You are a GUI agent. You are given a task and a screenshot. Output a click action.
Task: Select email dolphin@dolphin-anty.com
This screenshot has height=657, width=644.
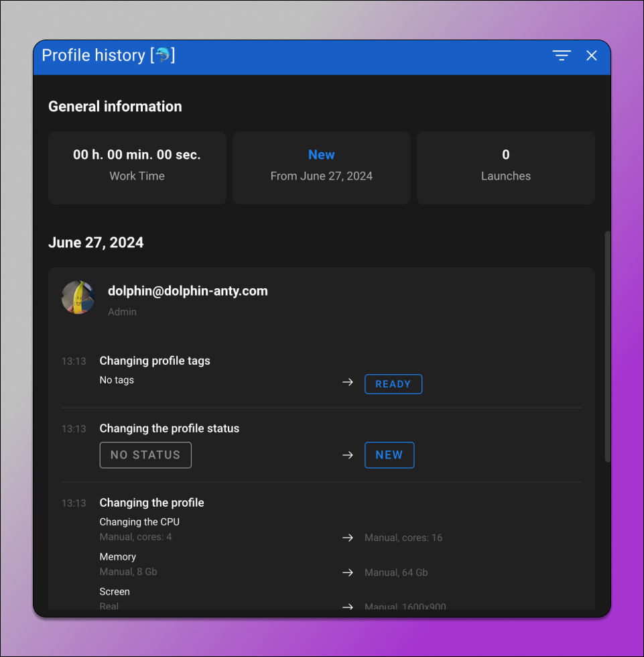(x=188, y=291)
